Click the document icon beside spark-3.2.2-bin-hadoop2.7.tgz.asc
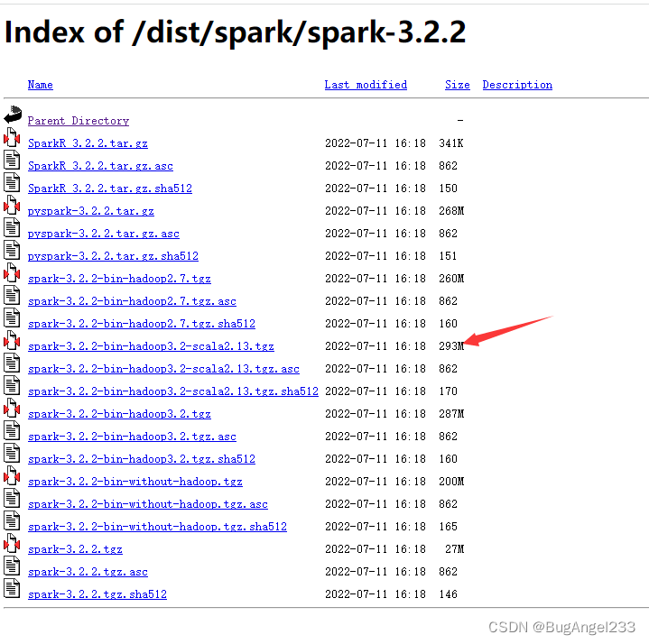Viewport: 649px width, 644px height. (12, 295)
